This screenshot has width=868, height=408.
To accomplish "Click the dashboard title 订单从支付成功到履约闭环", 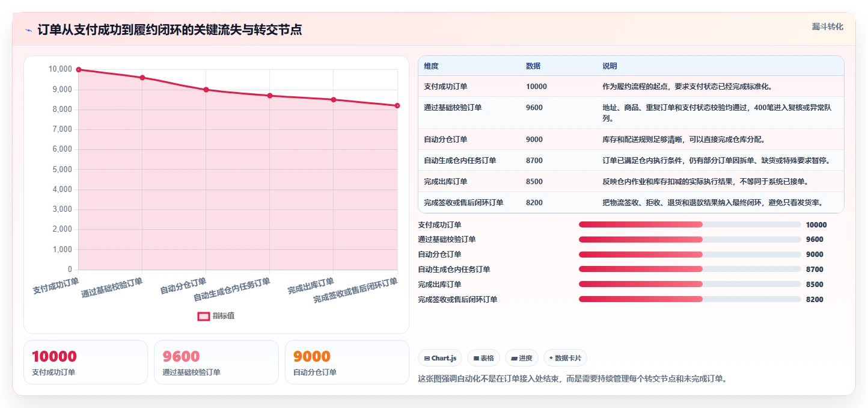I will pyautogui.click(x=170, y=30).
